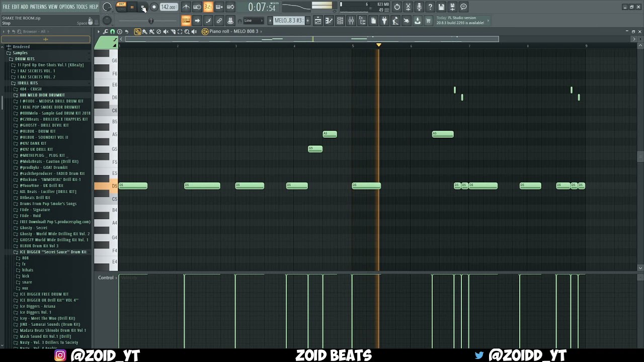Open the Mixer icon
This screenshot has height=362, width=644.
[351, 21]
